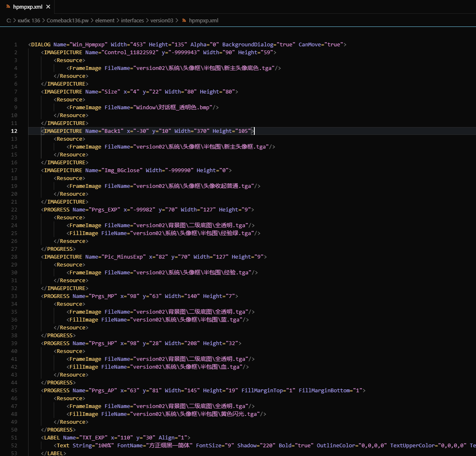Viewport: 476px width, 456px height.
Task: Click the Bold="true" attribute
Action: click(296, 445)
